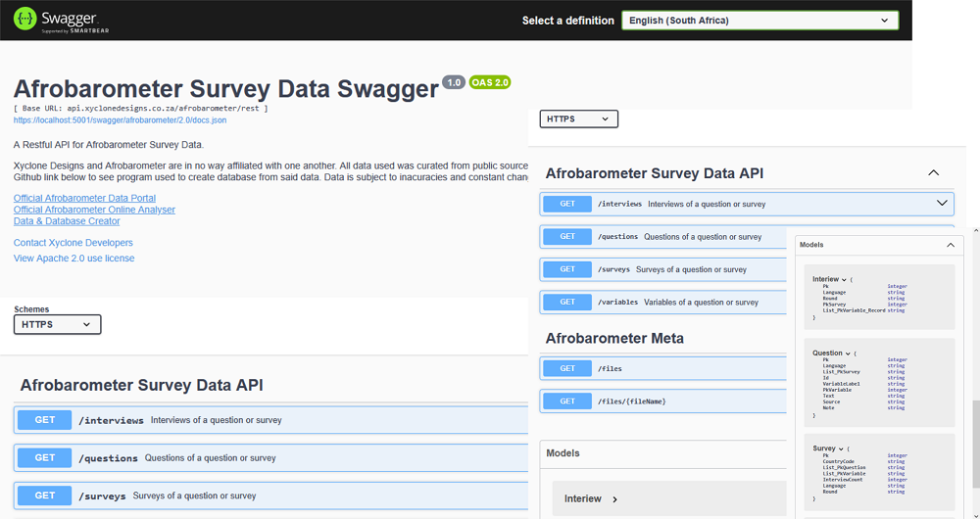Click GET button for /surveys in middle panel

point(567,269)
